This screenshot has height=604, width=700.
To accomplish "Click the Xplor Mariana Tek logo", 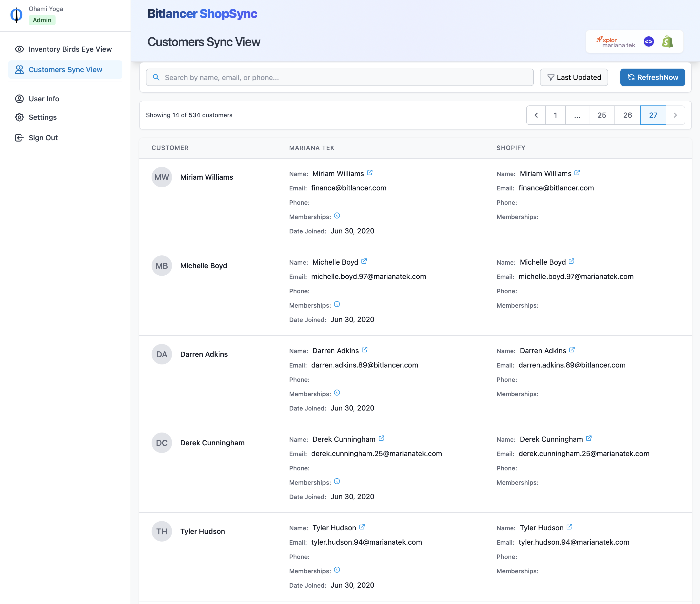I will [616, 42].
